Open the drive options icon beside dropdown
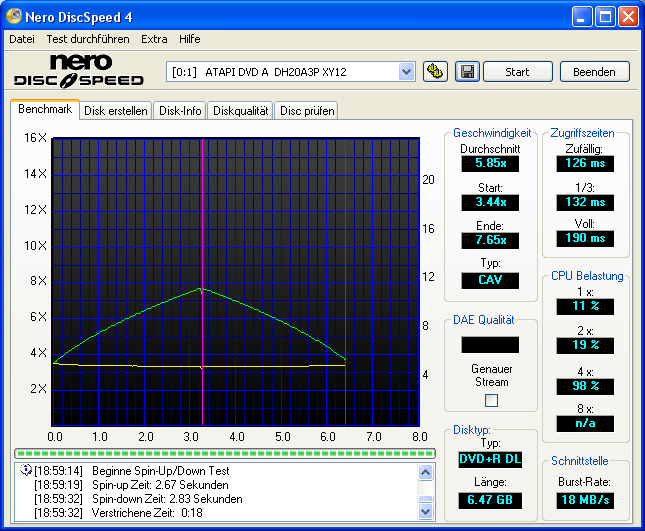 [435, 72]
